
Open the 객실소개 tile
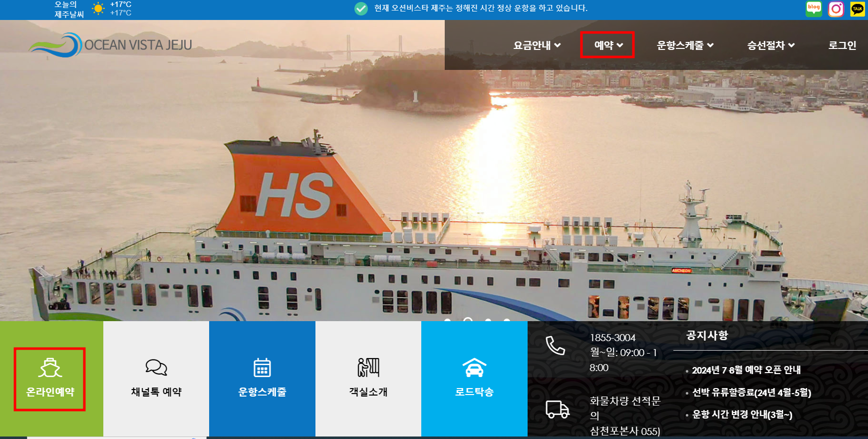(x=368, y=379)
